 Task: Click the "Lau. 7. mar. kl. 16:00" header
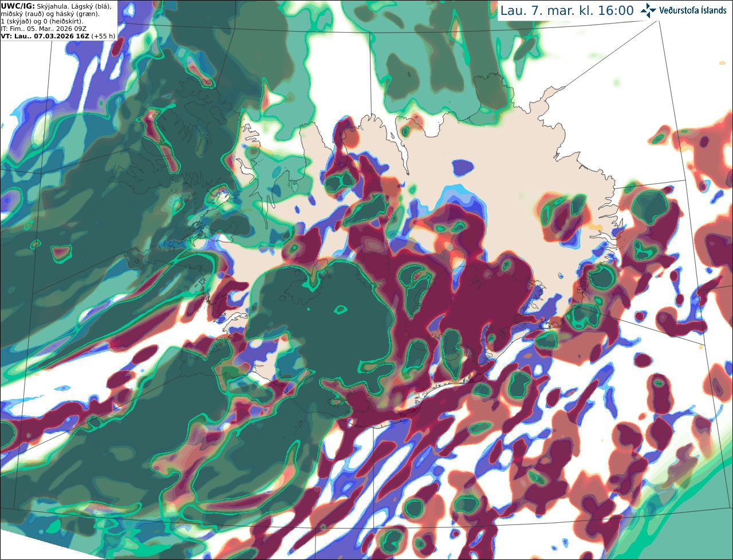[x=567, y=10]
